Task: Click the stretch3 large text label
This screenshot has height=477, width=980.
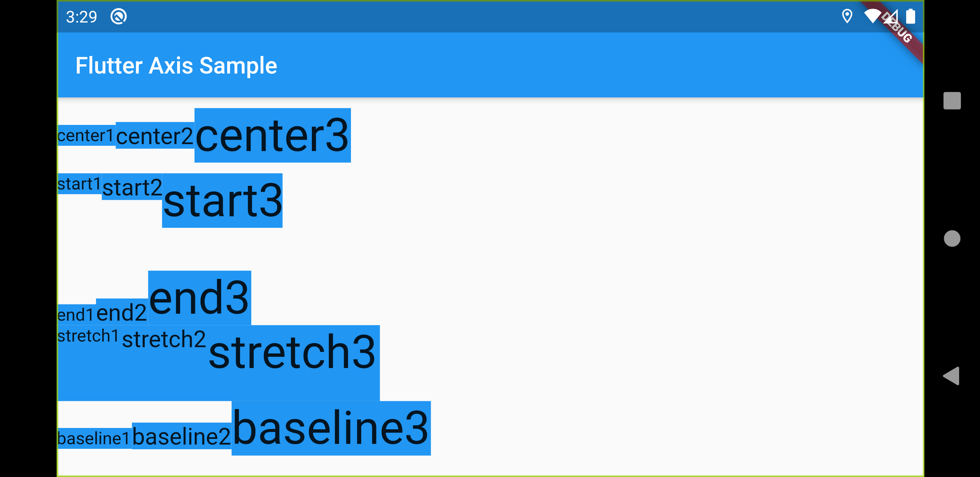Action: [x=292, y=352]
